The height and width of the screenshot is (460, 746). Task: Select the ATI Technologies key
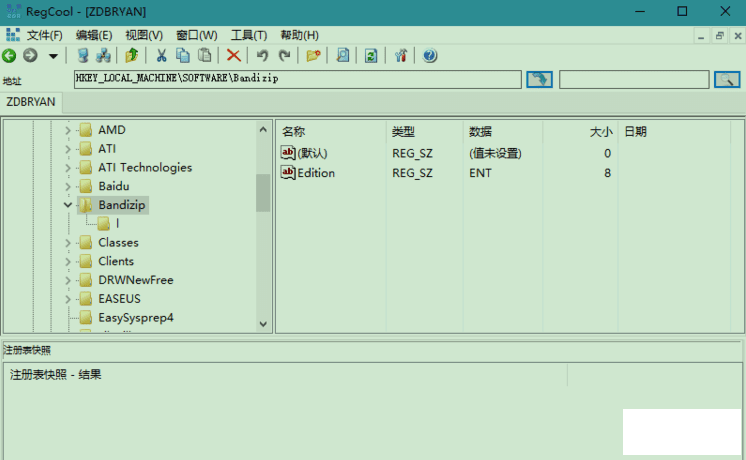[x=145, y=167]
